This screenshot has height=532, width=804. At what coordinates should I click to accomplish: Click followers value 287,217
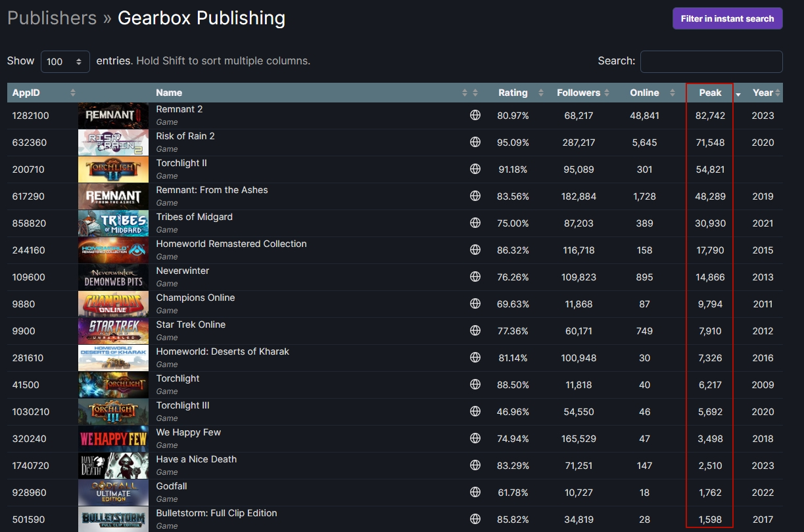tap(579, 143)
